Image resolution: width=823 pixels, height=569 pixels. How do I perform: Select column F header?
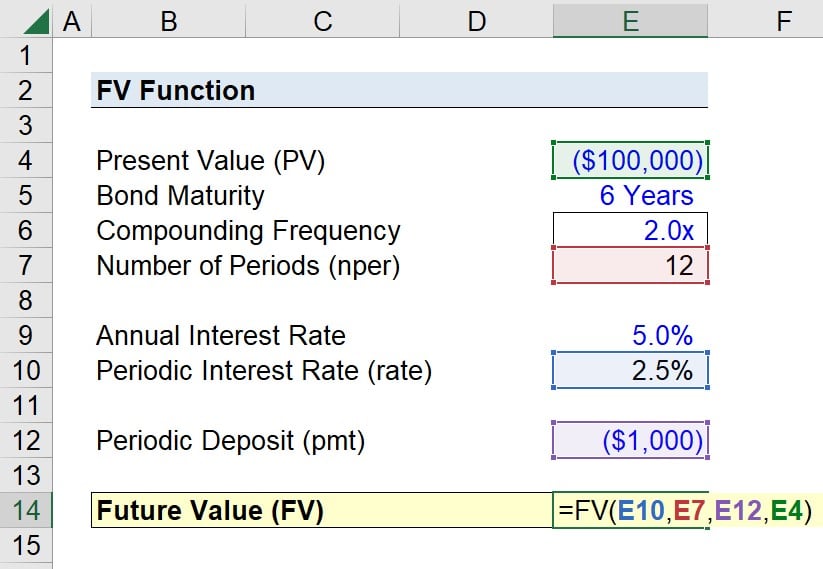[783, 19]
